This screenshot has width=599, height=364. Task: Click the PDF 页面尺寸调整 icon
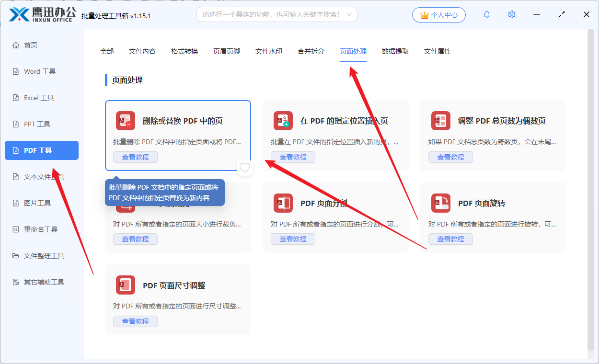[126, 285]
